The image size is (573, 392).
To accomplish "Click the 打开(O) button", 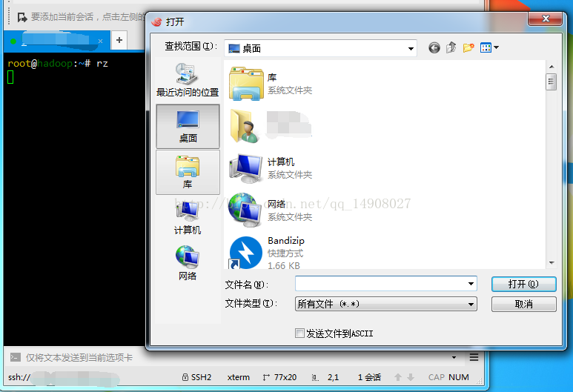I will click(x=523, y=285).
